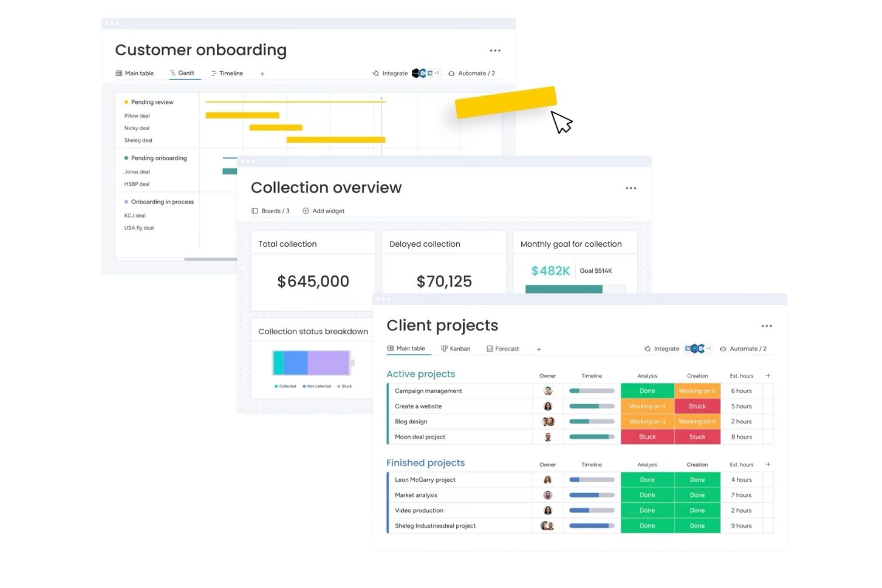Click Add widget in Collection overview
This screenshot has height=588, width=882.
click(323, 211)
